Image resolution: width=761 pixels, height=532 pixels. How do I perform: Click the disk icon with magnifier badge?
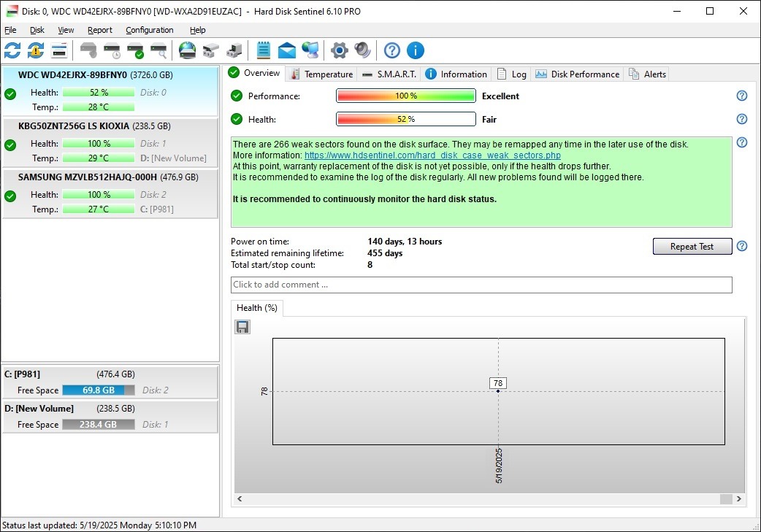(x=158, y=50)
